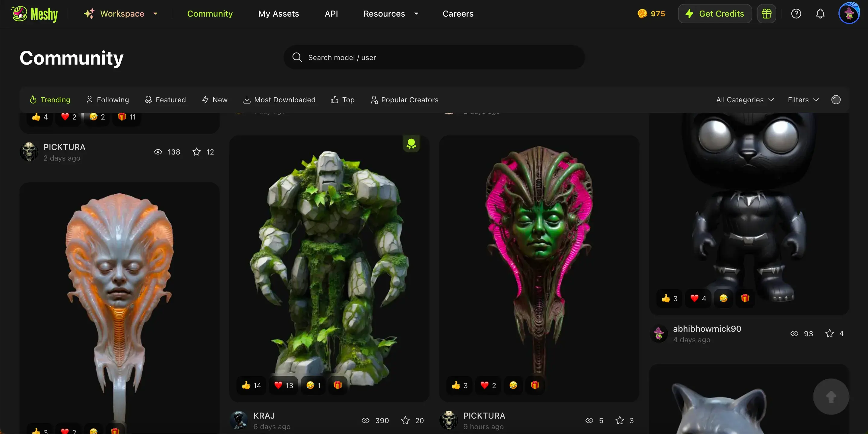Click the gift box icon in header
The width and height of the screenshot is (868, 434).
click(x=766, y=14)
